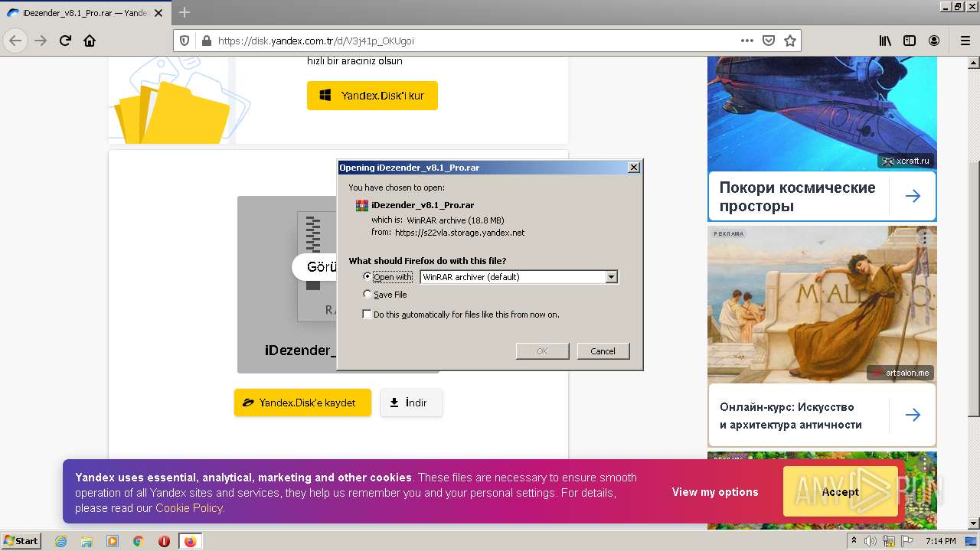Click the scrollbar down arrow
This screenshot has width=980, height=551.
973,523
